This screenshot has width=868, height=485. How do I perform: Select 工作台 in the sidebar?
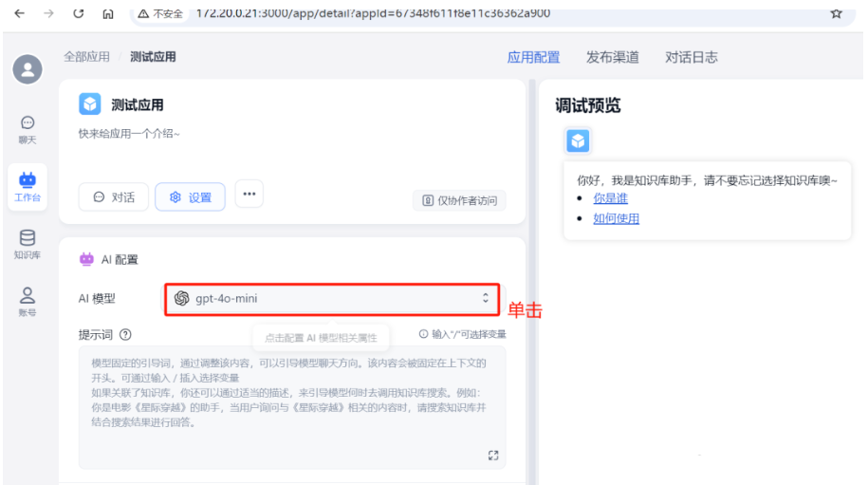(x=28, y=187)
